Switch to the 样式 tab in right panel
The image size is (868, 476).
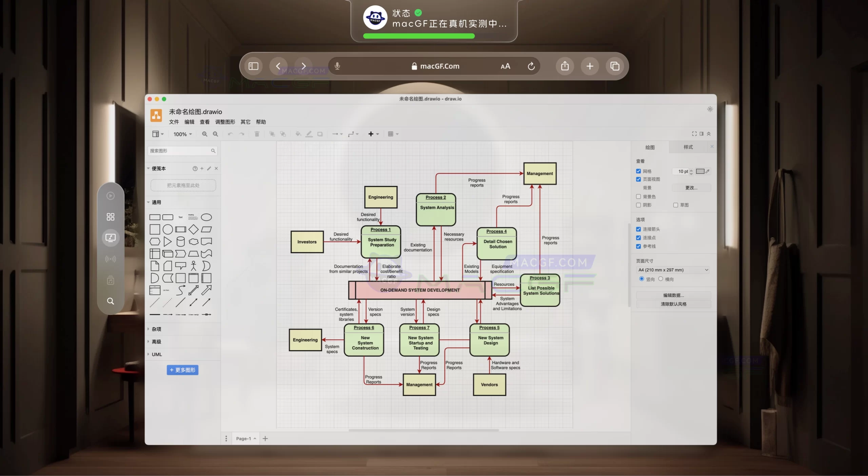(688, 147)
